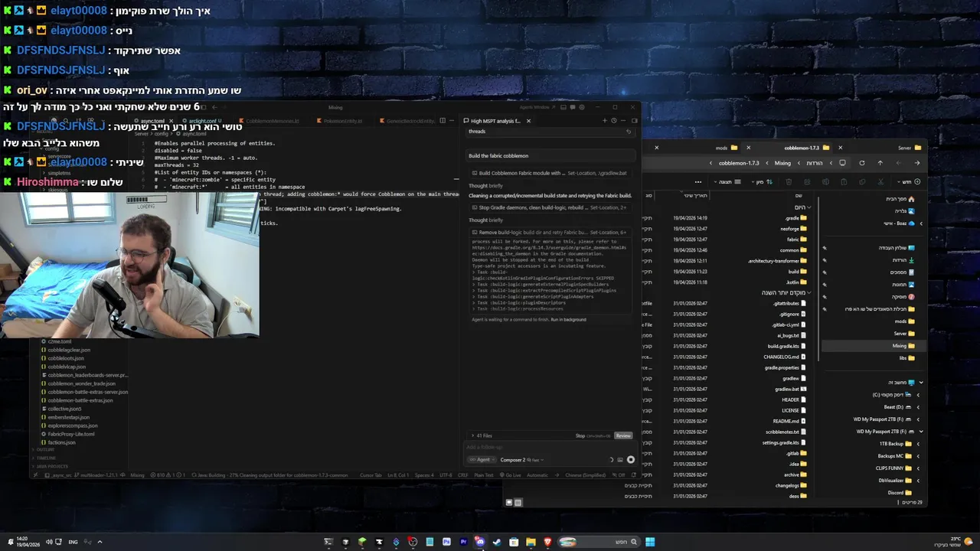Viewport: 980px width, 551px height.
Task: Select the scribblenotes.txt file in Explorer
Action: 786,432
